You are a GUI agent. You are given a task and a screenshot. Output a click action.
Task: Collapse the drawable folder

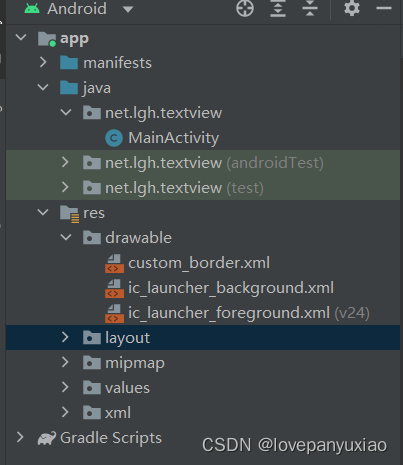(x=66, y=237)
